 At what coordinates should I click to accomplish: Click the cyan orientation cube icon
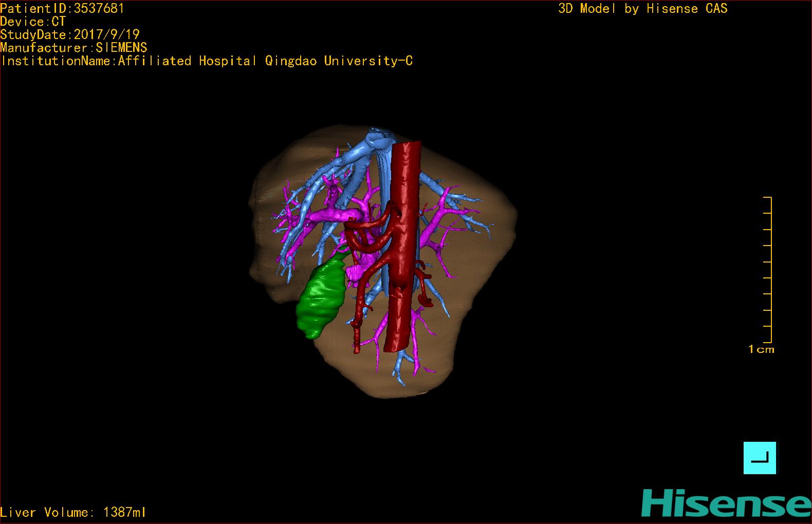(760, 458)
